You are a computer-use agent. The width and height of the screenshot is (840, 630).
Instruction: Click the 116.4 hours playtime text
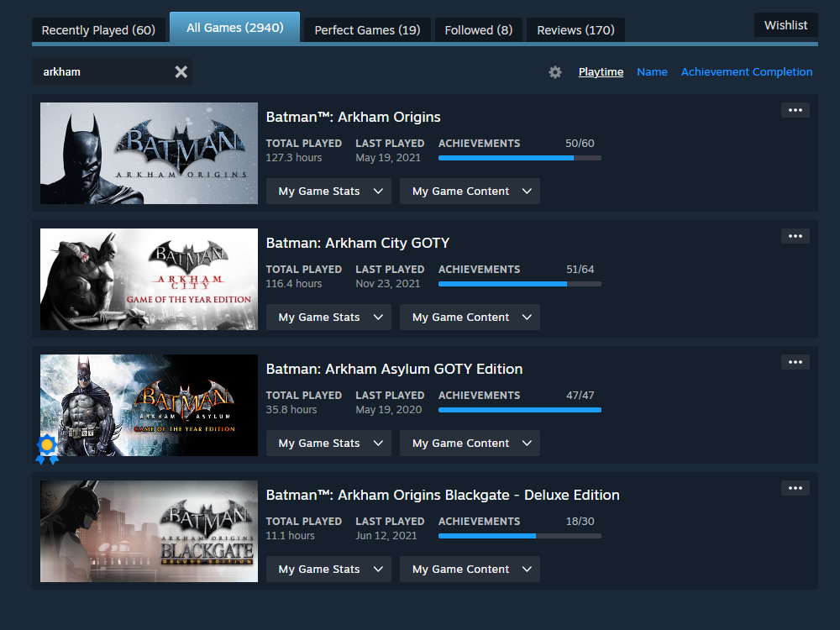294,283
